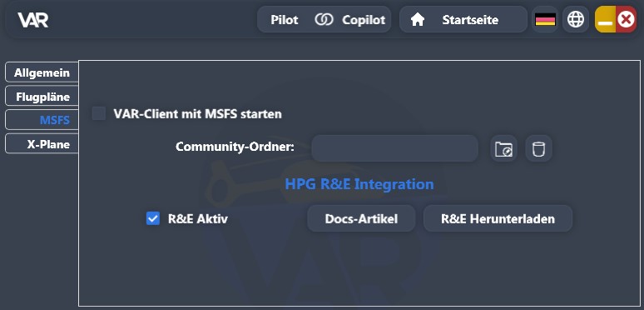Viewport: 644px width, 310px height.
Task: Click the R&E Aktiv label text
Action: (197, 218)
